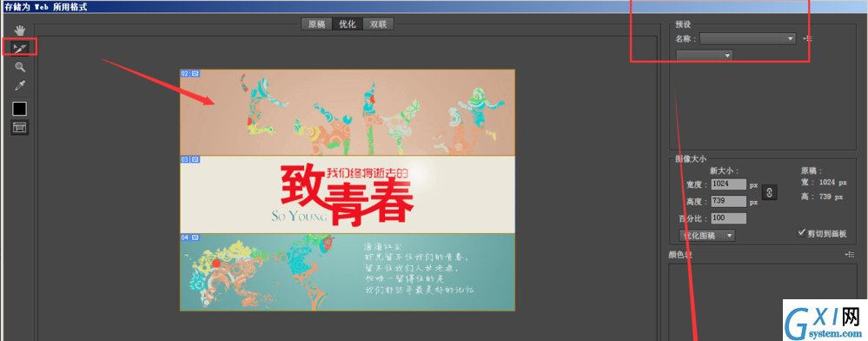
Task: Click the 宽度 input field showing 1024
Action: coord(729,184)
